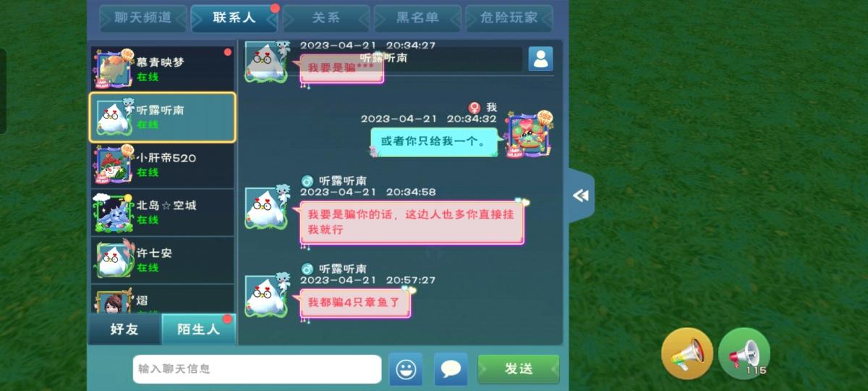Tap the yellow megaphone broadcast button
Viewport: 868px width, 391px height.
click(687, 353)
